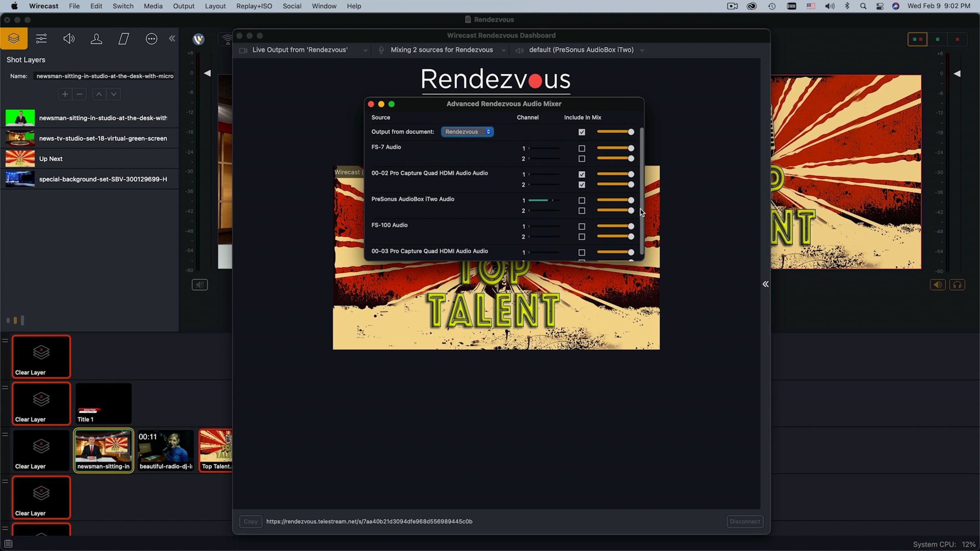Click the Wirecast logo icon in toolbar
Viewport: 980px width, 551px height.
(198, 39)
